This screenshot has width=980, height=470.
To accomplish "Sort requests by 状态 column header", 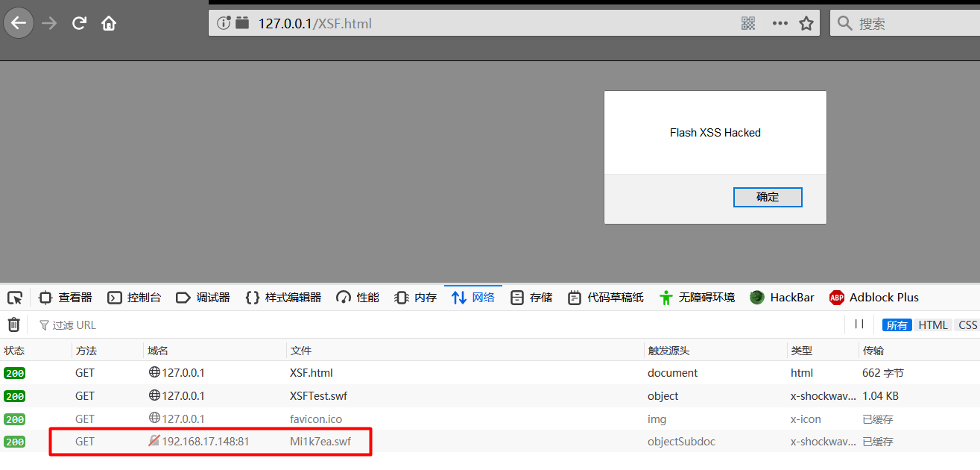I will [14, 351].
